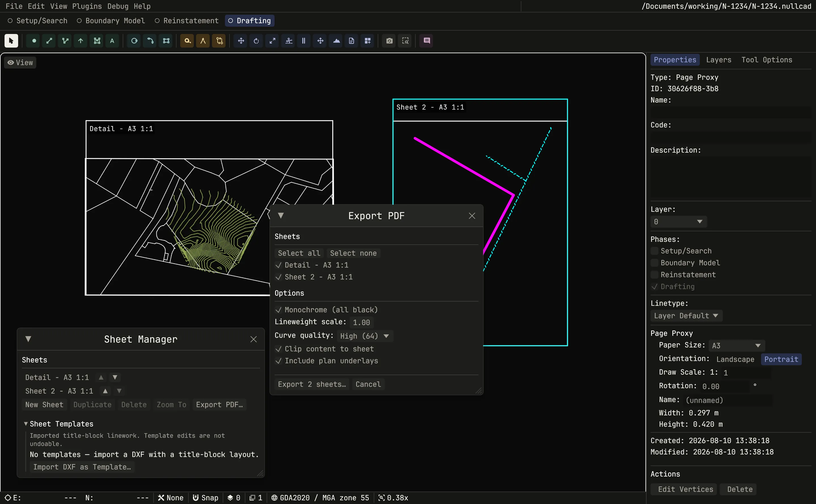Select the orange compass/divider tool
Screen dimensions: 816x504
tap(203, 41)
